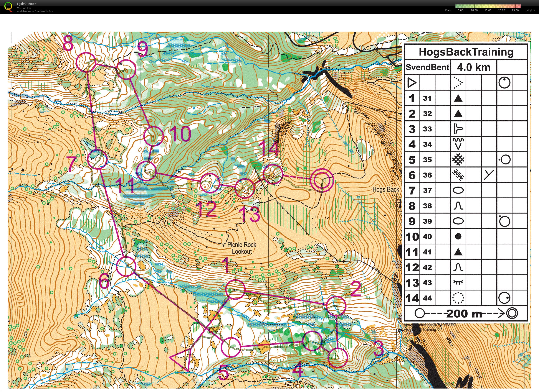This screenshot has width=539, height=392.
Task: Click control circle 13 on the map
Action: click(245, 189)
